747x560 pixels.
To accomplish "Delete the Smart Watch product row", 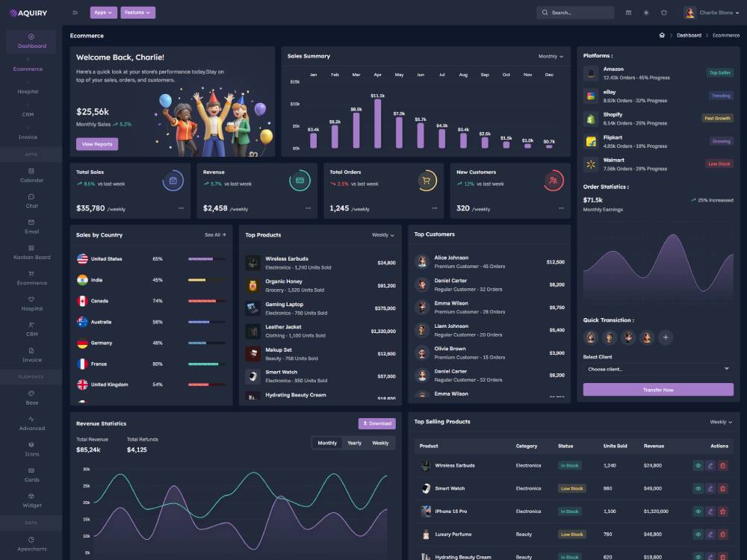I will tap(723, 488).
